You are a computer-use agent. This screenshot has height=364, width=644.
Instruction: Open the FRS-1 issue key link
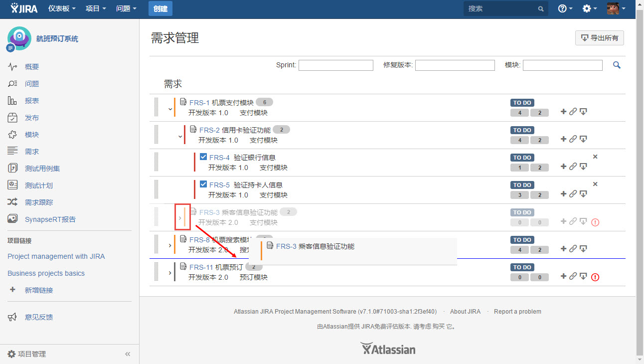(x=199, y=103)
